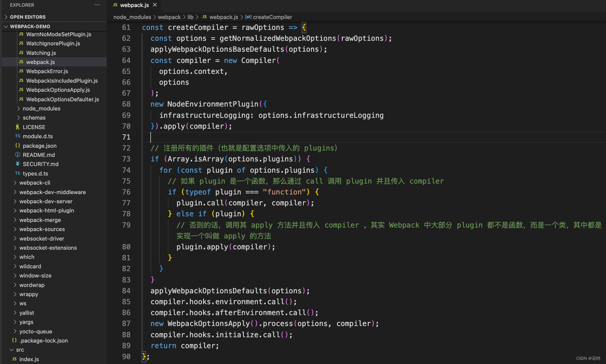Image resolution: width=606 pixels, height=364 pixels.
Task: Close the webpack.js editor tab
Action: (x=155, y=5)
